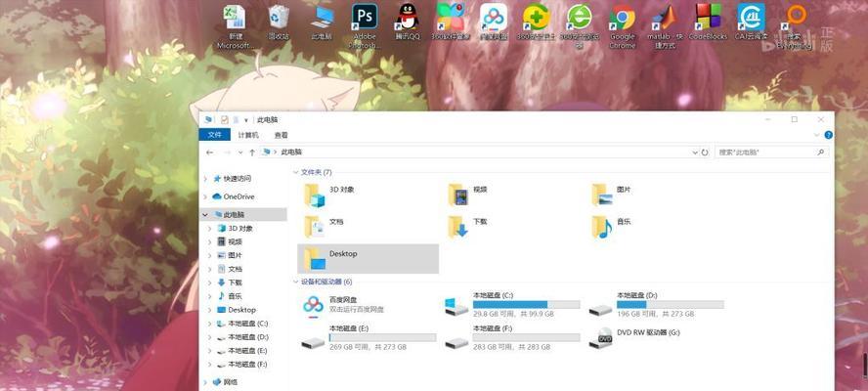Screen dimensions: 868x391
Task: Launch CodeBlocks from the desktop
Action: [708, 22]
